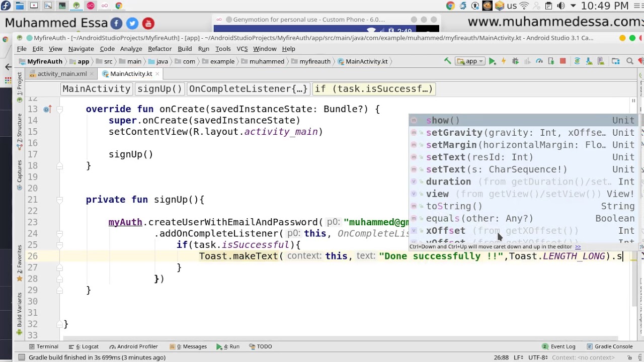Open the Terminal tool window
The image size is (644, 362).
(x=43, y=346)
